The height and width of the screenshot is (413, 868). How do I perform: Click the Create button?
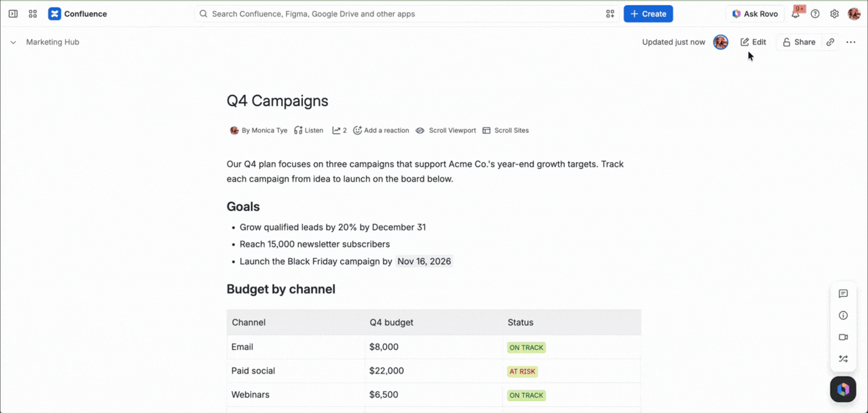click(648, 14)
